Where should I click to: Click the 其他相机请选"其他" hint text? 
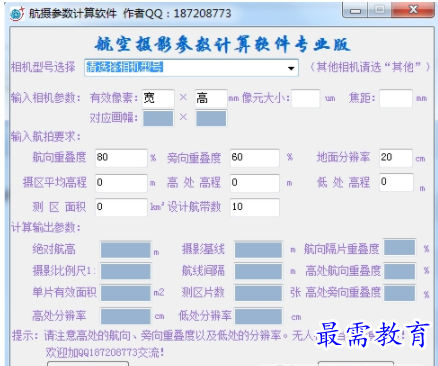[x=370, y=68]
